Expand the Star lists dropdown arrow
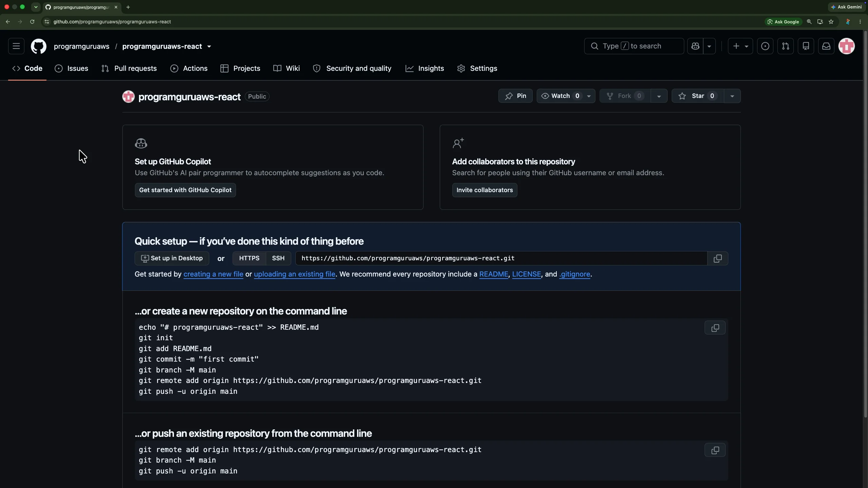The height and width of the screenshot is (488, 868). [732, 96]
